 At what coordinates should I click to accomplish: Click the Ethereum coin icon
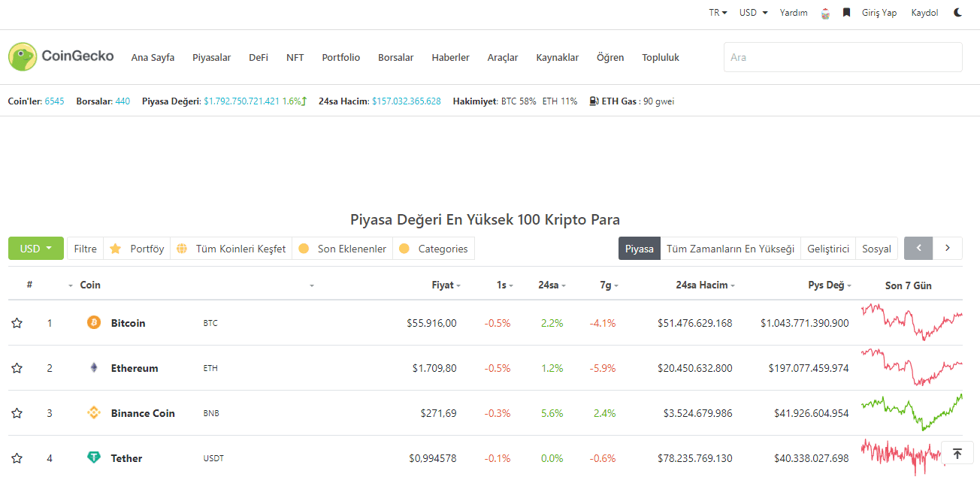(x=94, y=367)
